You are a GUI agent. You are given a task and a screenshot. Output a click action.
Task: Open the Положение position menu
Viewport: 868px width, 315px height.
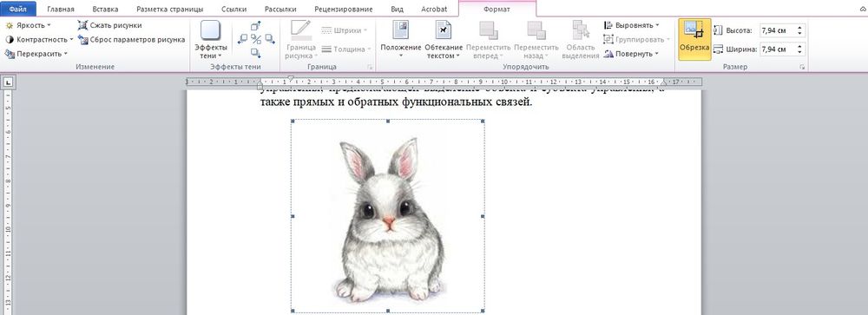[x=401, y=39]
